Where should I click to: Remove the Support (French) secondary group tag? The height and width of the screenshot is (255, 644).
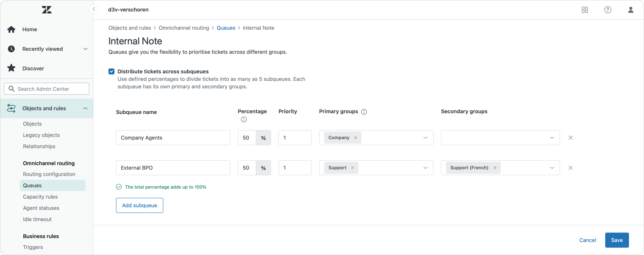[x=495, y=168]
